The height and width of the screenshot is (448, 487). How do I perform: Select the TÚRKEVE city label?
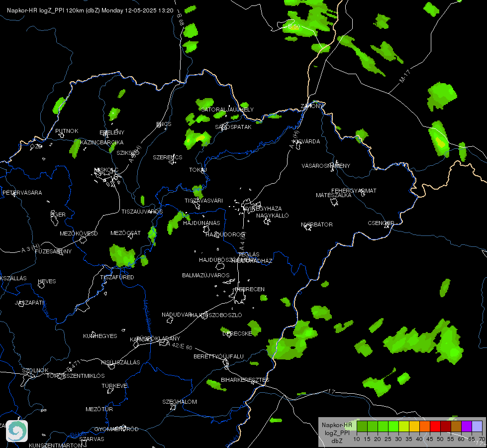click(115, 385)
